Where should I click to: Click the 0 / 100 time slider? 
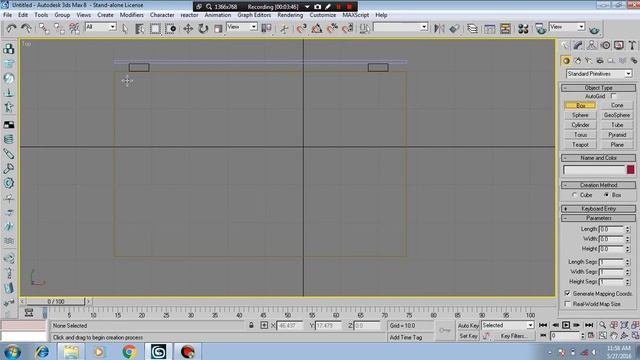[56, 302]
